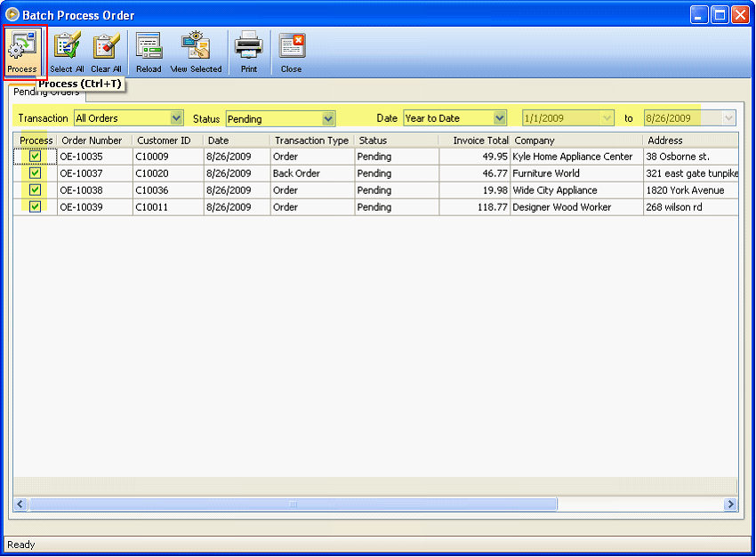Click the Process column header
The image size is (756, 557).
36,140
